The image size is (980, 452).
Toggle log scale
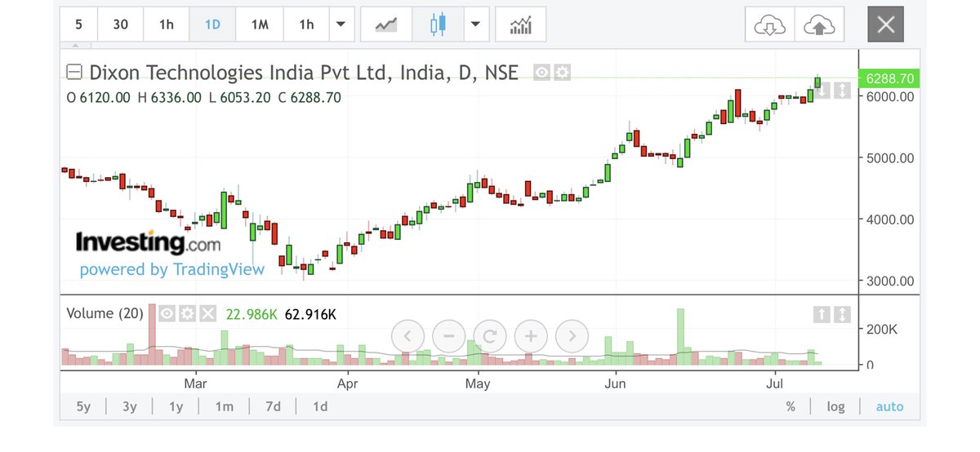pos(835,406)
